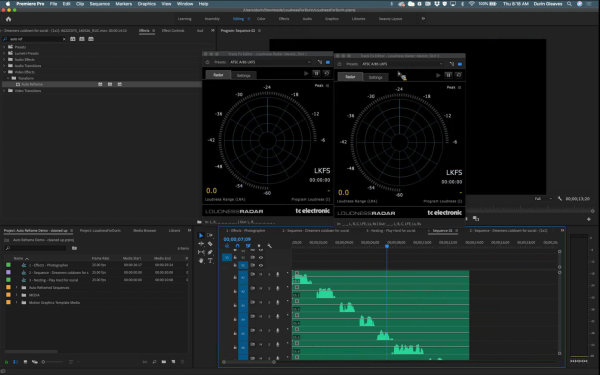Select the Slip tool
Screen dimensions: 600x375
[x=201, y=252]
